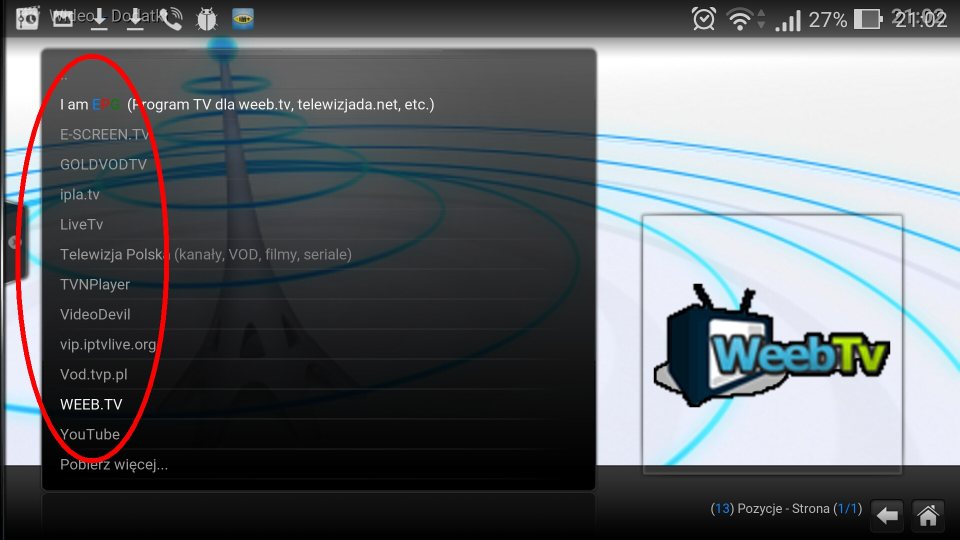The height and width of the screenshot is (540, 960).
Task: Open the TVNPlayer add-on
Action: [95, 284]
